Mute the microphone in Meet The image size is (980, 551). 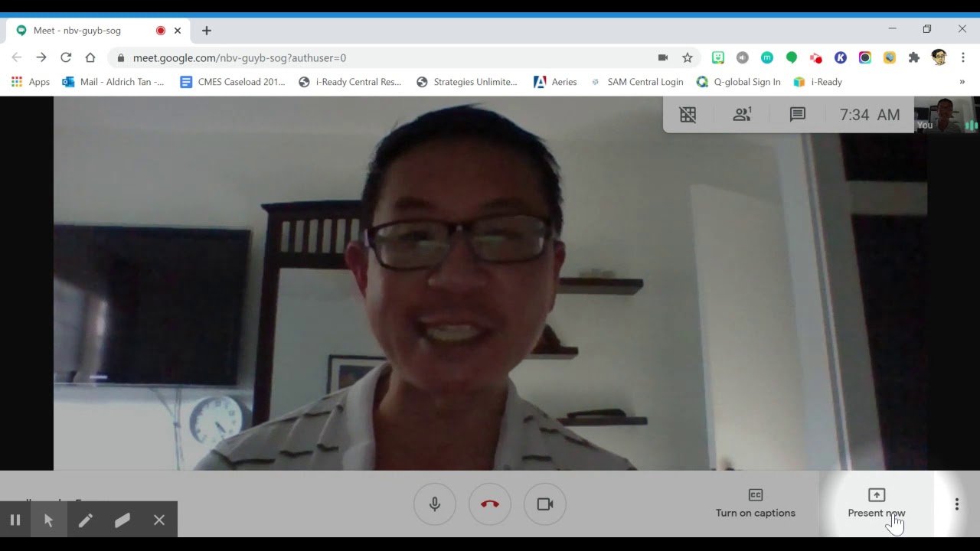pos(435,504)
